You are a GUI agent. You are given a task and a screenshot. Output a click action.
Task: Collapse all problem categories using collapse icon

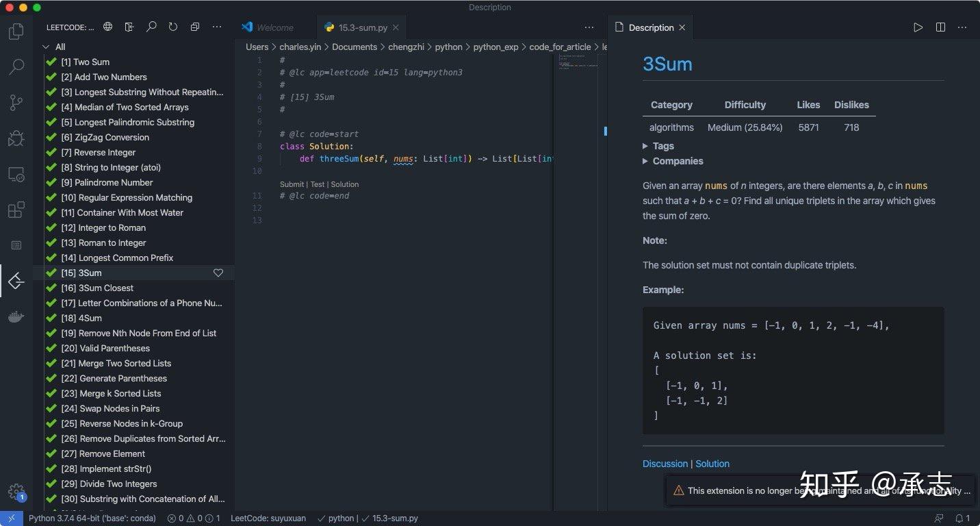click(194, 27)
